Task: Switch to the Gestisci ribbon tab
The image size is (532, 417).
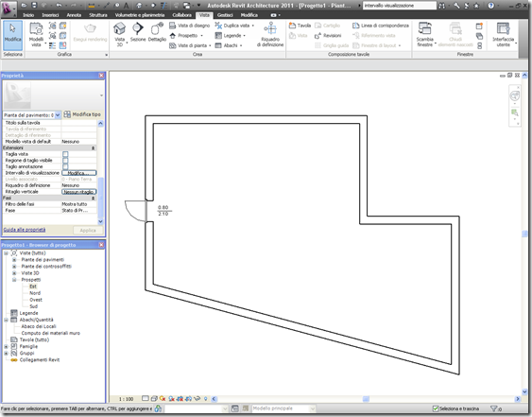Action: (x=225, y=15)
